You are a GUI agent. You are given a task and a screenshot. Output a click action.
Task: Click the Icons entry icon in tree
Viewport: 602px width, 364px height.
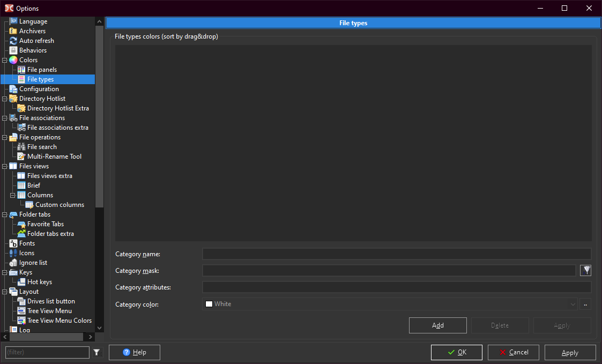tap(13, 253)
